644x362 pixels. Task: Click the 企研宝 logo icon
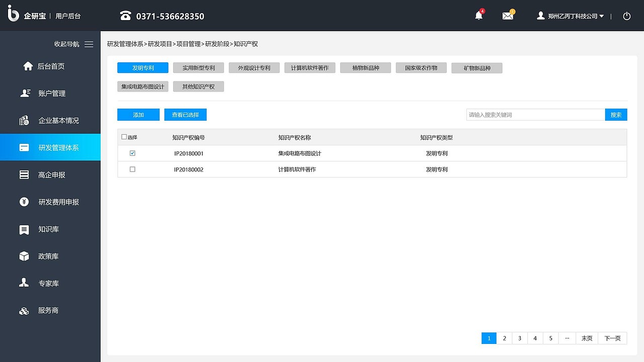click(x=14, y=14)
